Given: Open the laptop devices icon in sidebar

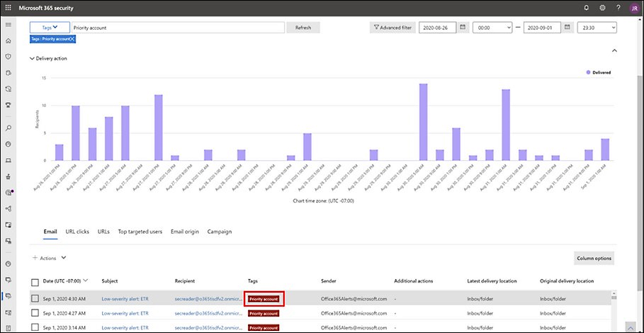Looking at the screenshot, I should (9, 160).
